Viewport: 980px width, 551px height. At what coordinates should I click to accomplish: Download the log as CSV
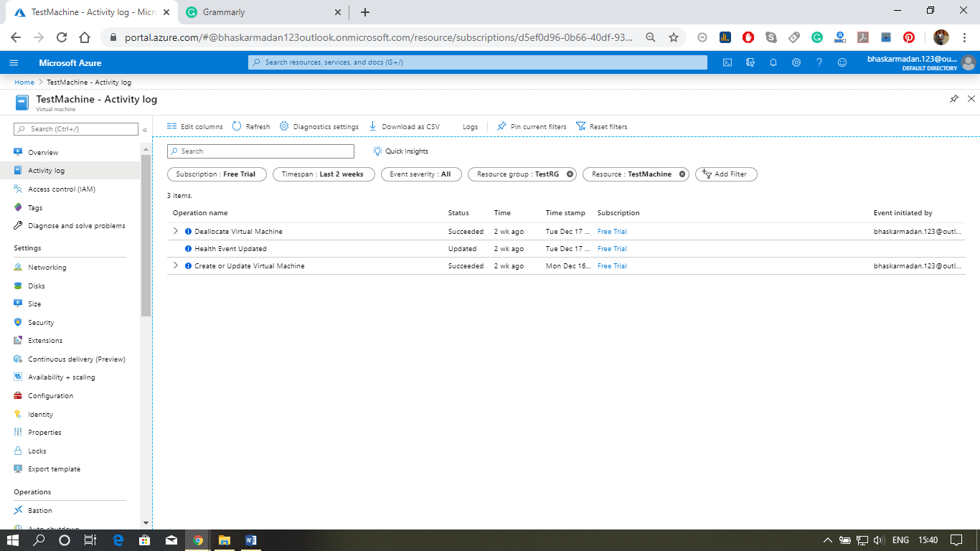pos(404,126)
